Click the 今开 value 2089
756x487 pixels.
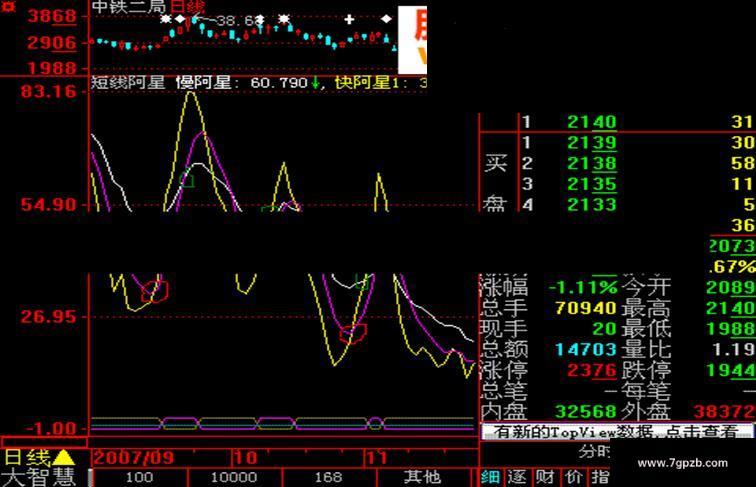click(731, 287)
